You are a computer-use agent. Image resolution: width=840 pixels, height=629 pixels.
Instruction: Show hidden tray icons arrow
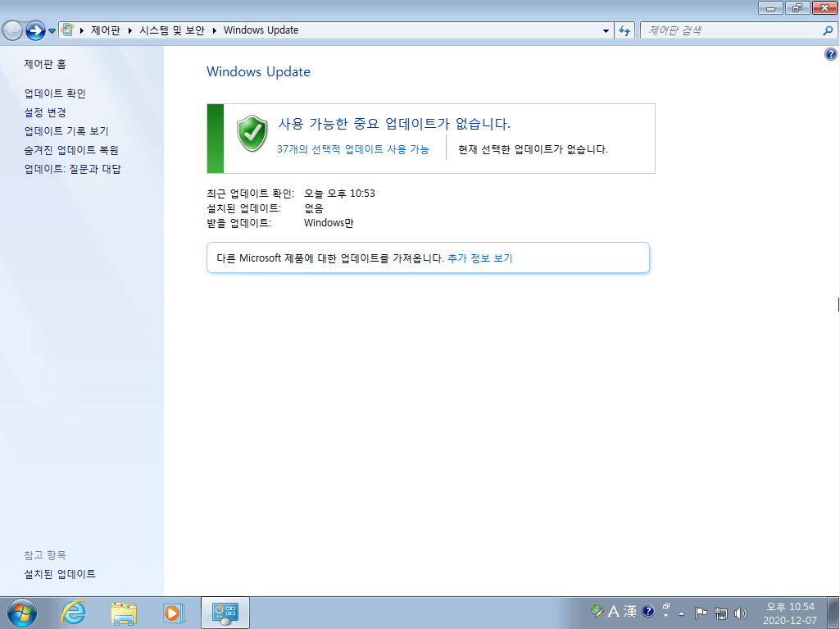(682, 613)
